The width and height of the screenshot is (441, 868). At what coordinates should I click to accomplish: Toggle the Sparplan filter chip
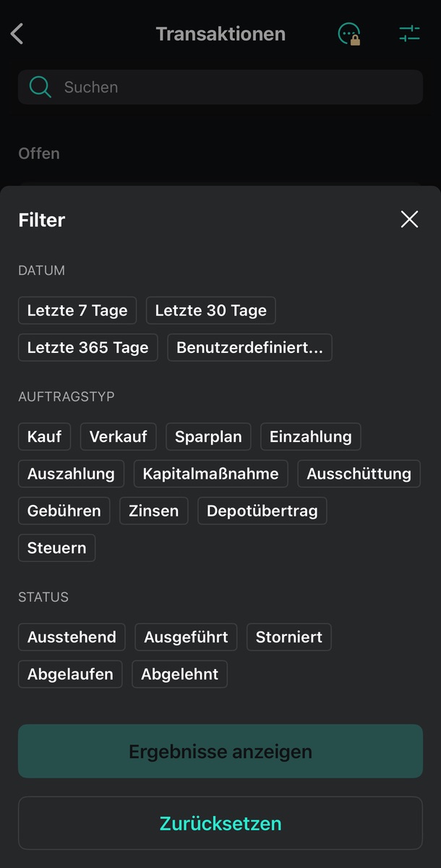(x=208, y=437)
